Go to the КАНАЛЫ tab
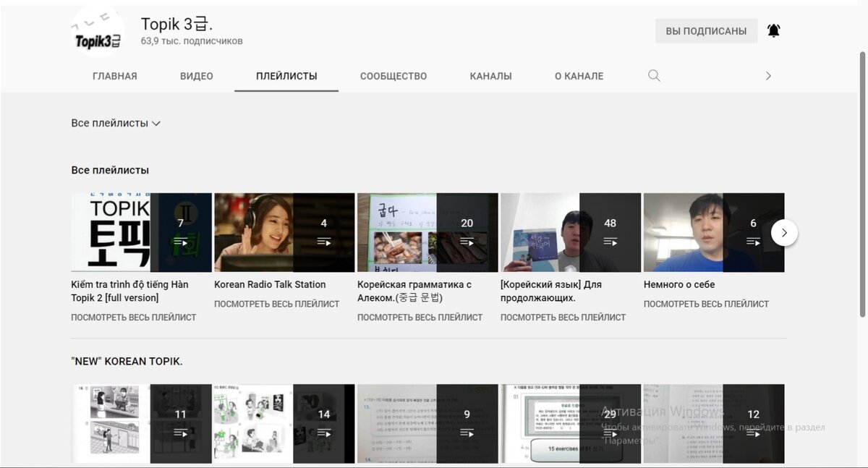Screen dimensions: 868x468 [x=490, y=76]
